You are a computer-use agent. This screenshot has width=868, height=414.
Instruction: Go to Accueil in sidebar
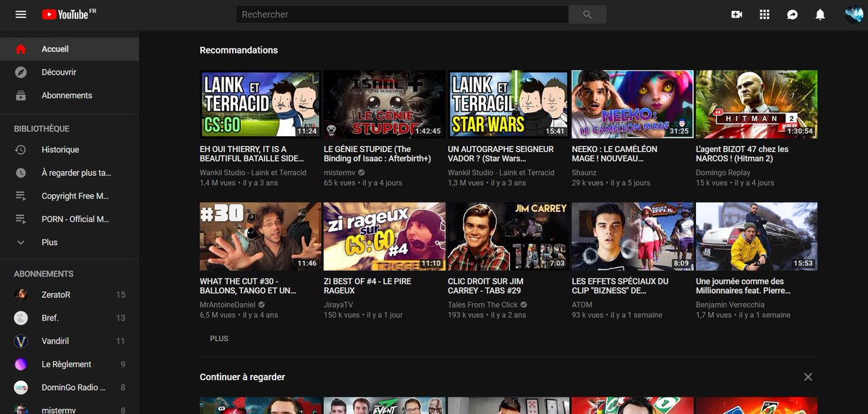[69, 49]
